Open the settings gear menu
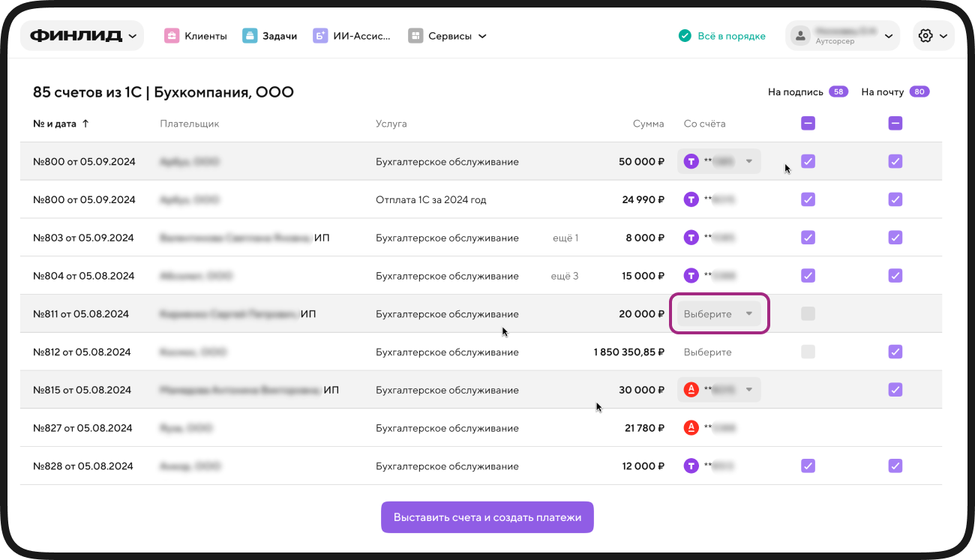Screen dimensions: 975x560 [x=933, y=36]
